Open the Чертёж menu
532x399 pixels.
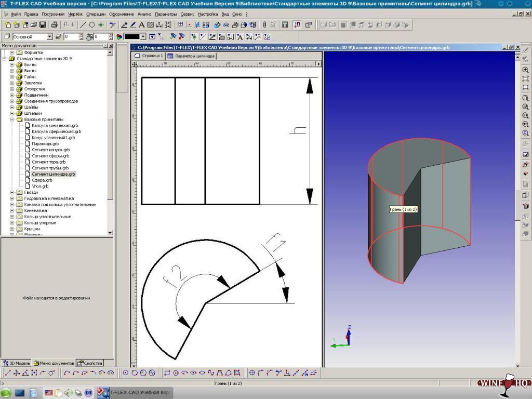[75, 14]
